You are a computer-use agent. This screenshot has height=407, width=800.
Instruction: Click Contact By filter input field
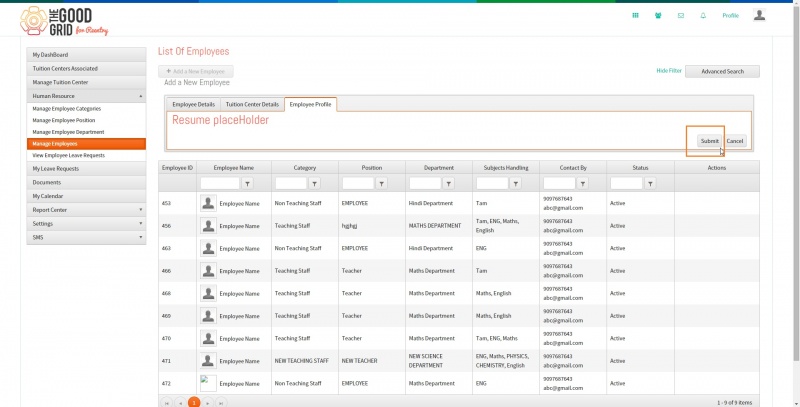[559, 183]
